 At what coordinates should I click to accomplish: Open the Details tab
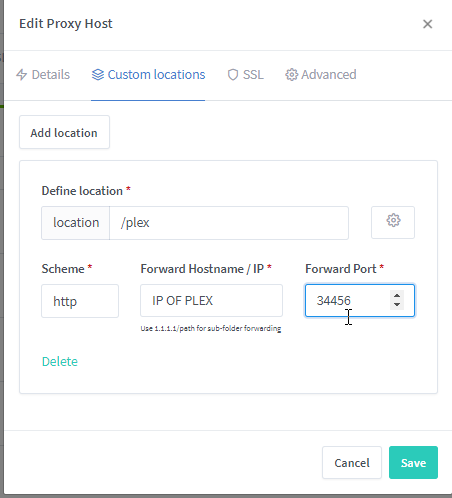(43, 75)
